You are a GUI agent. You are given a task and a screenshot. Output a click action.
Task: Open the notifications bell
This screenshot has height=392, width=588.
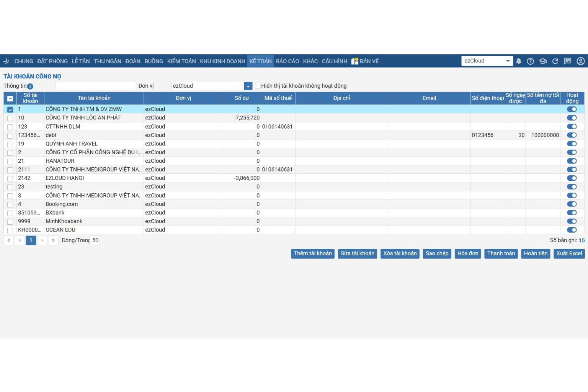(x=519, y=61)
